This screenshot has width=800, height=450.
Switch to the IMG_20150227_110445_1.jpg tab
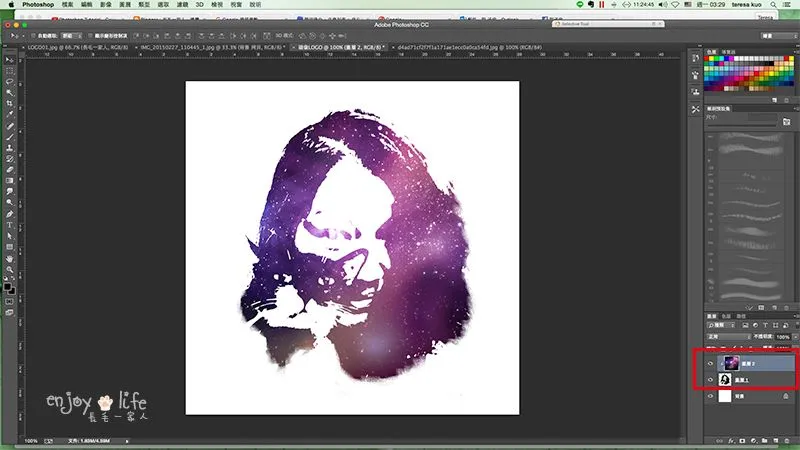coord(212,47)
